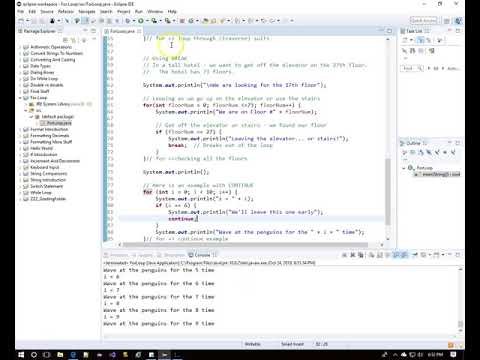Screen dimensions: 480x360
Task: Expand the JRE System Library node
Action: tap(26, 104)
